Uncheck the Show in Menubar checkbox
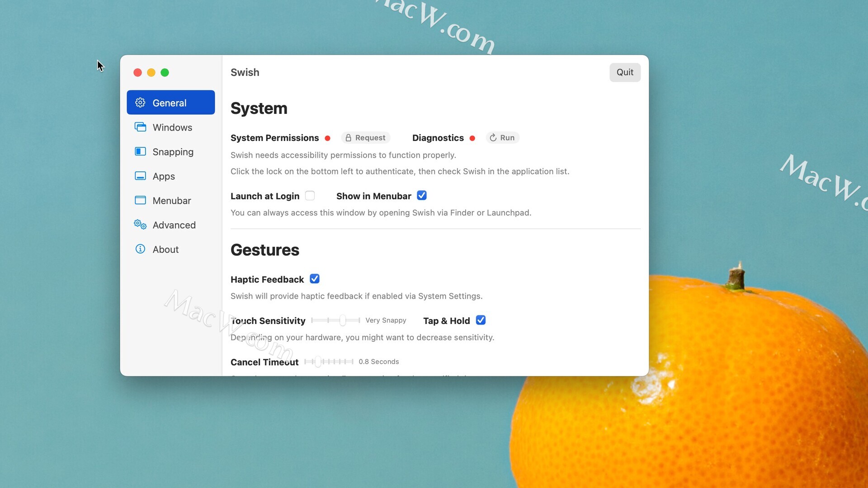Image resolution: width=868 pixels, height=488 pixels. (x=422, y=196)
